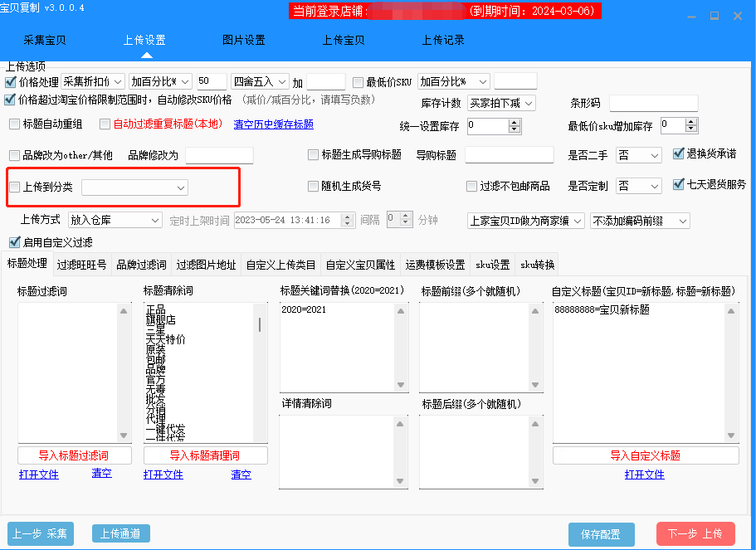
Task: Click 导入标题过滤词 button
Action: point(74,455)
